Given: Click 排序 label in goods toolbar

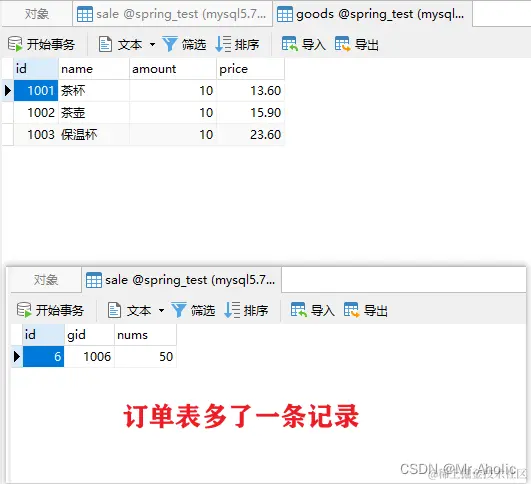Looking at the screenshot, I should coord(247,44).
